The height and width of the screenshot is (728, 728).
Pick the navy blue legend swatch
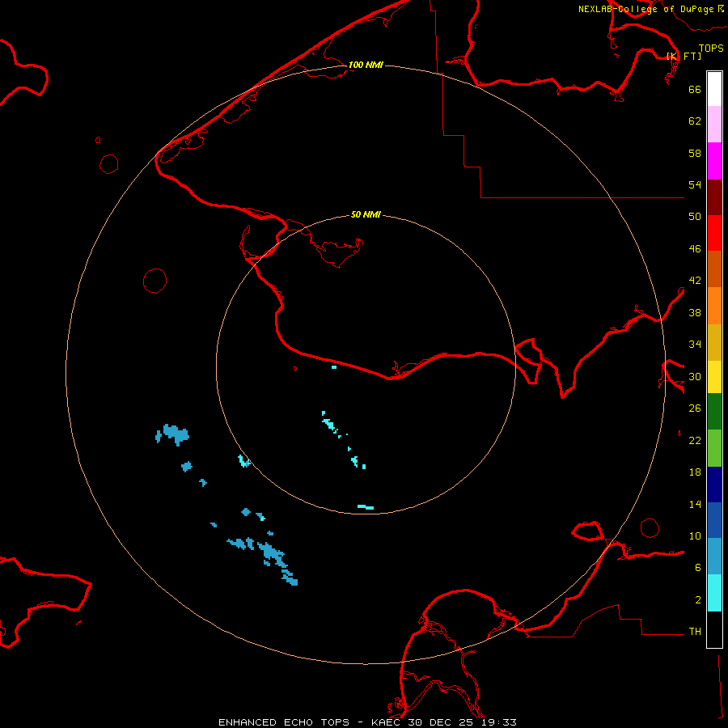[714, 485]
